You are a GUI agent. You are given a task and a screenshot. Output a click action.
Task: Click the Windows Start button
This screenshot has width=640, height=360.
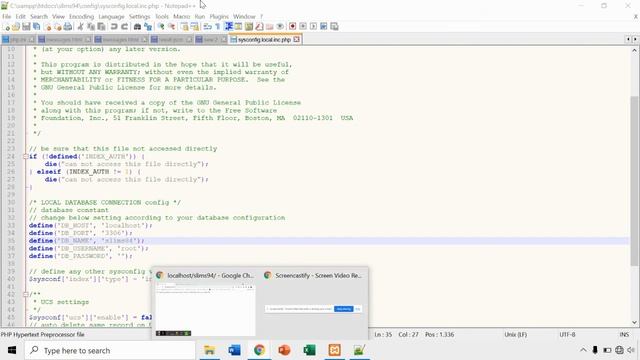point(12,350)
